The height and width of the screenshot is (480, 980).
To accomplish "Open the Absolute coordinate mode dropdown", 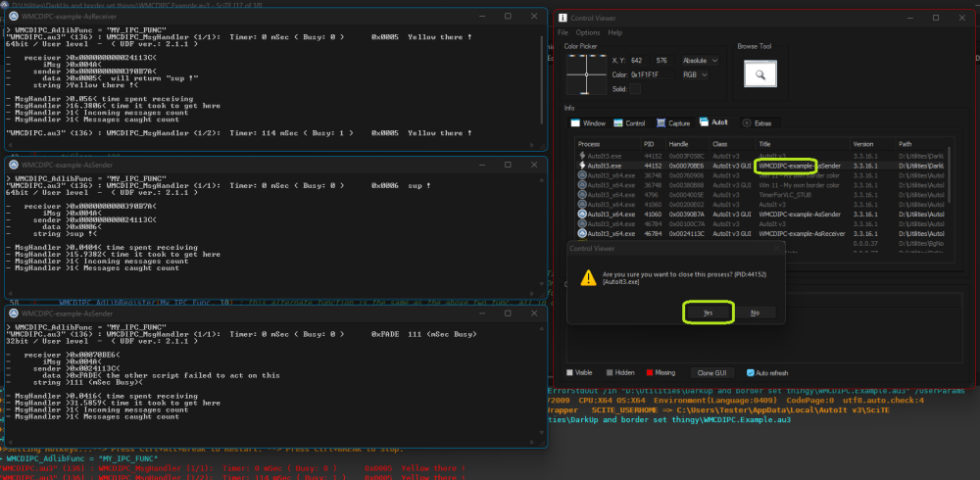I will coord(701,61).
